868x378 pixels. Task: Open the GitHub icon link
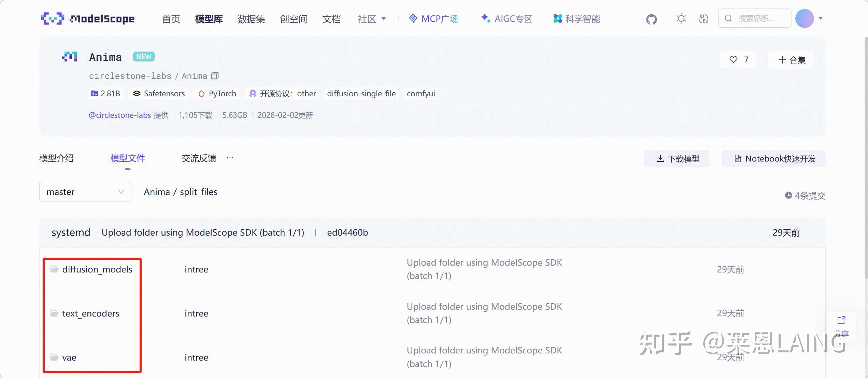coord(651,19)
